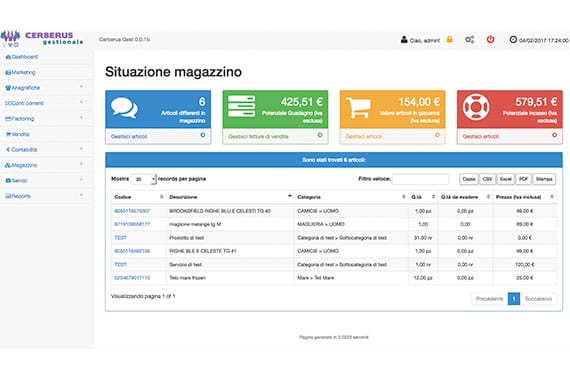Click the Cerberus gestionale logo
The image size is (570, 380).
[42, 39]
